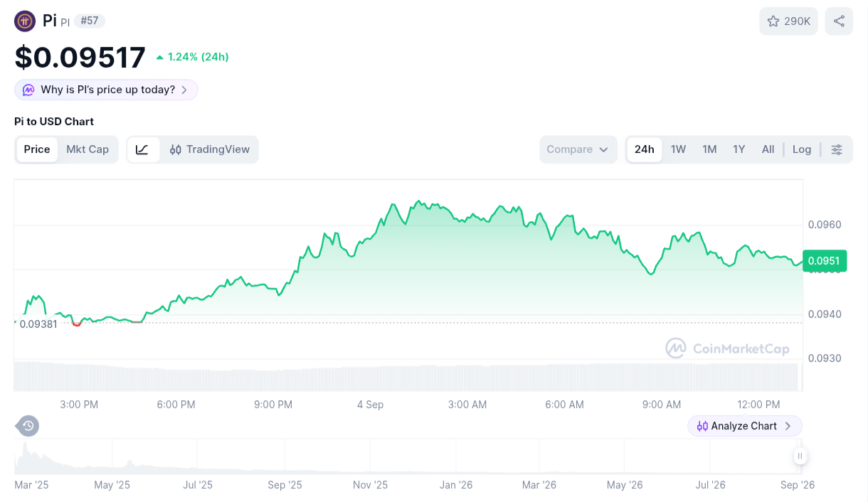Select the 1Y time range tab

tap(739, 149)
